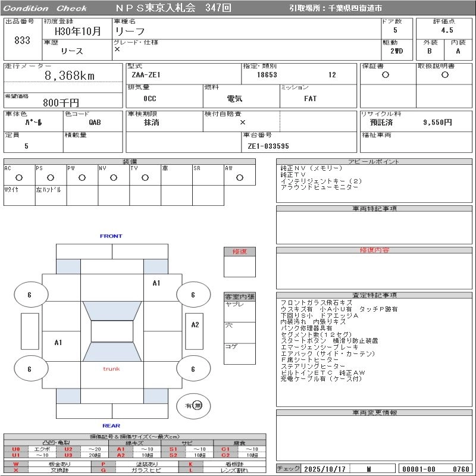Click the exterior grade B
Screen dimensions: 476x476
pyautogui.click(x=430, y=51)
